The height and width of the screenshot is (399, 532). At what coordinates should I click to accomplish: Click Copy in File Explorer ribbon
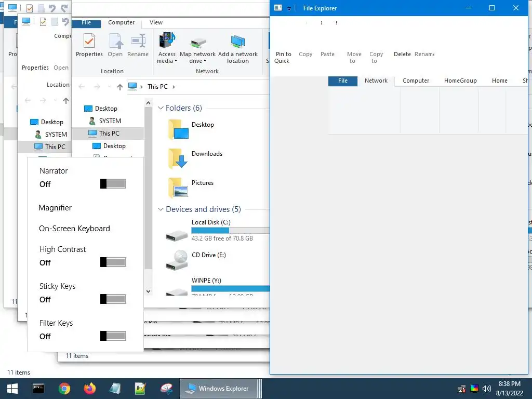pyautogui.click(x=305, y=54)
